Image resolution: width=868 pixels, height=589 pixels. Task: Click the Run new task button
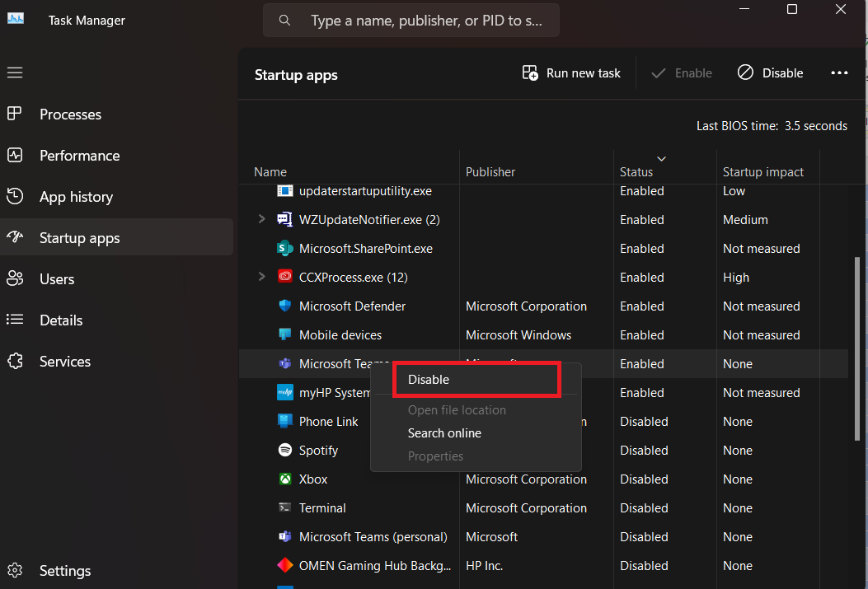571,73
